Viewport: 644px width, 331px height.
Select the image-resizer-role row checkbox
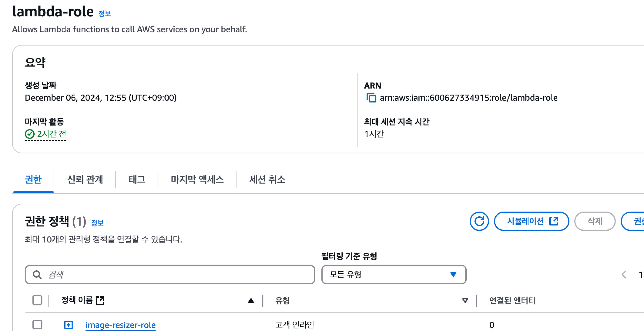click(37, 324)
